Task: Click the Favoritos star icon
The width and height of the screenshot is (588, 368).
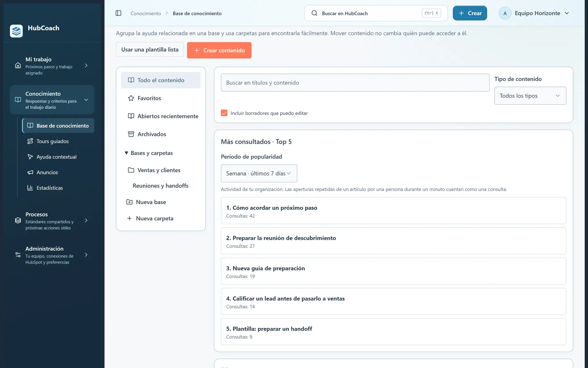Action: click(x=131, y=98)
